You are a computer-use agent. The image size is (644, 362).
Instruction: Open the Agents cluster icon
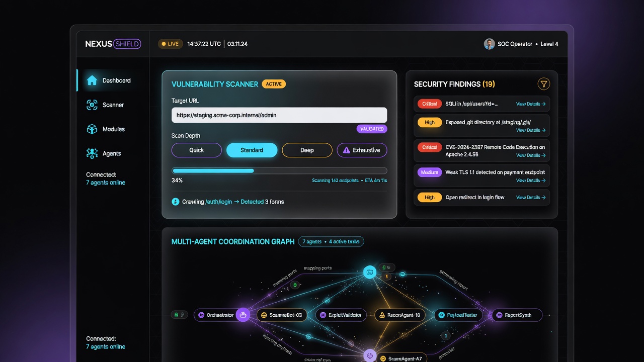tap(92, 153)
